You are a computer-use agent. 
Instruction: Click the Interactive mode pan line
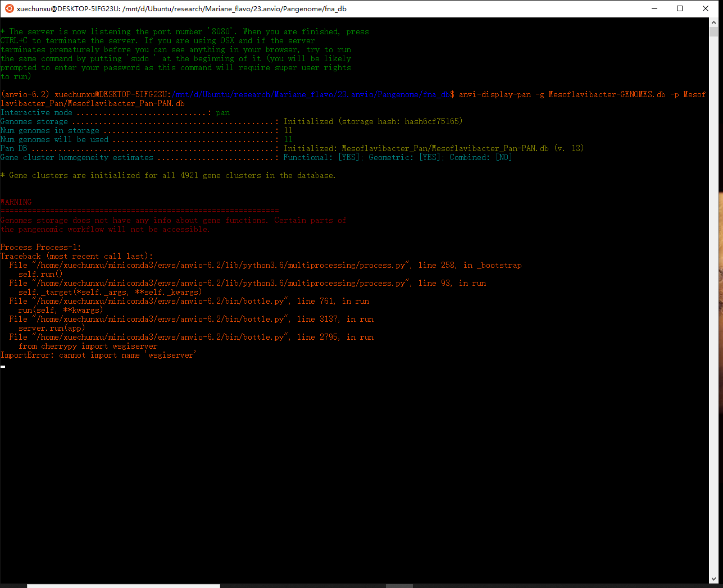click(112, 112)
